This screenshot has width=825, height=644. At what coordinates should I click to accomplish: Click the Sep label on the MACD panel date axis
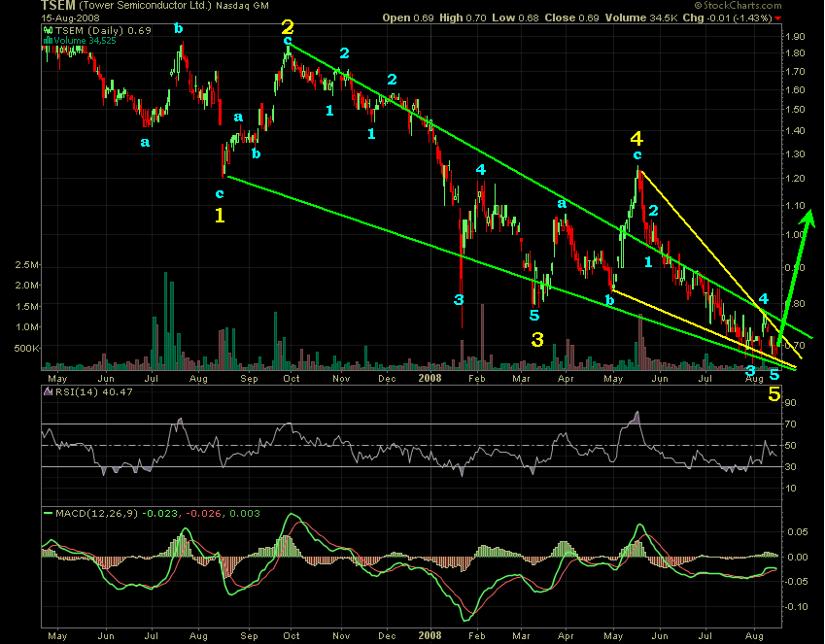click(x=249, y=635)
